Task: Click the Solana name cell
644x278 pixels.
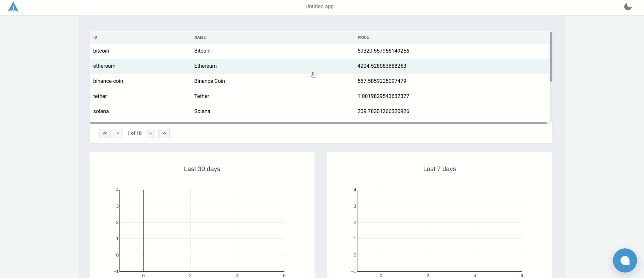Action: tap(202, 111)
